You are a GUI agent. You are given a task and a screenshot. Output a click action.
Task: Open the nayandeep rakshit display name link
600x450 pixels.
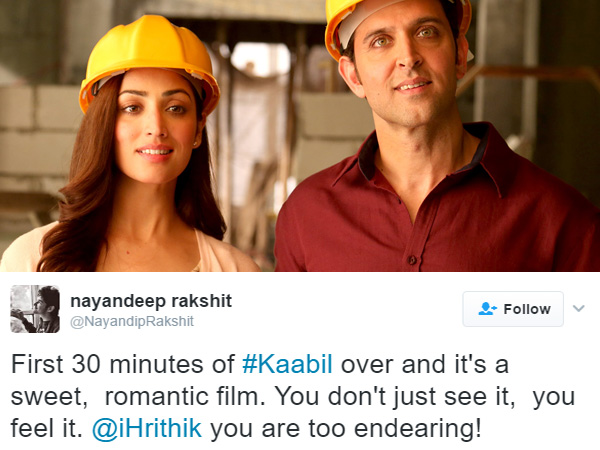[151, 301]
